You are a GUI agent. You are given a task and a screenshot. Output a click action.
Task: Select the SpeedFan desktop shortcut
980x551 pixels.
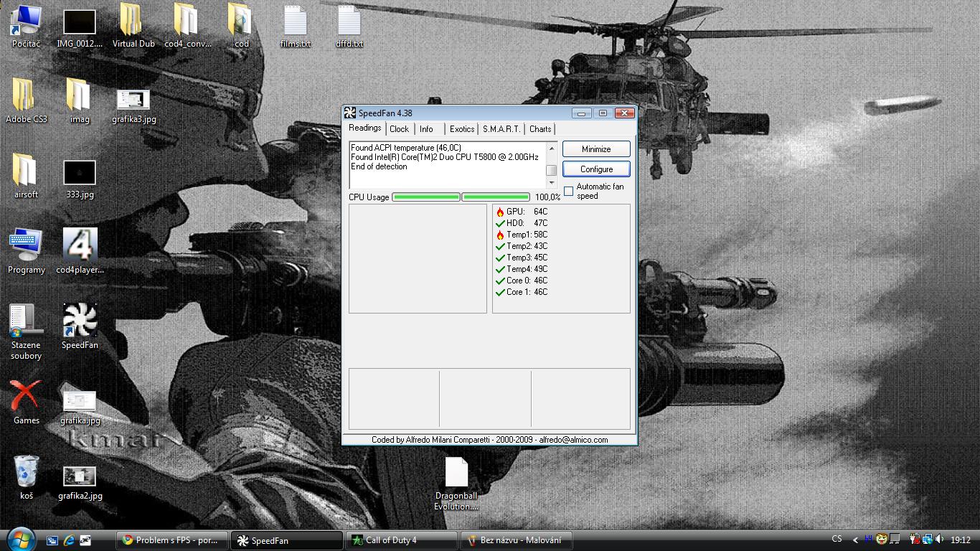coord(80,327)
